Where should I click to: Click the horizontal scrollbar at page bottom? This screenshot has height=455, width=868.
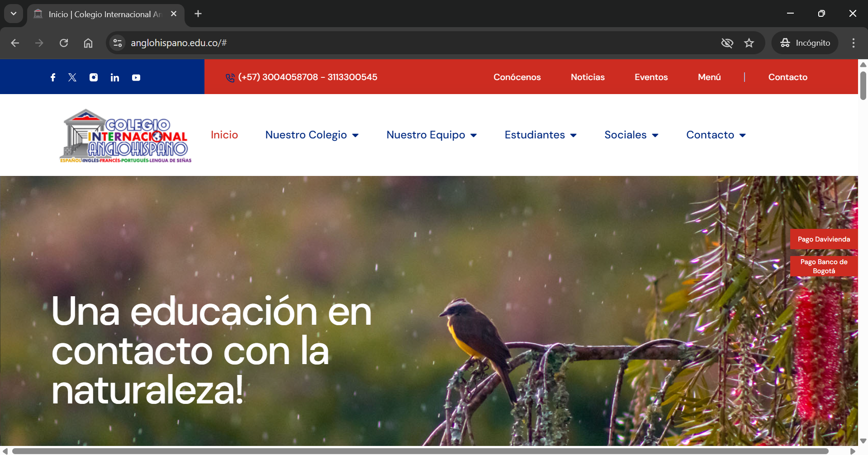click(420, 451)
